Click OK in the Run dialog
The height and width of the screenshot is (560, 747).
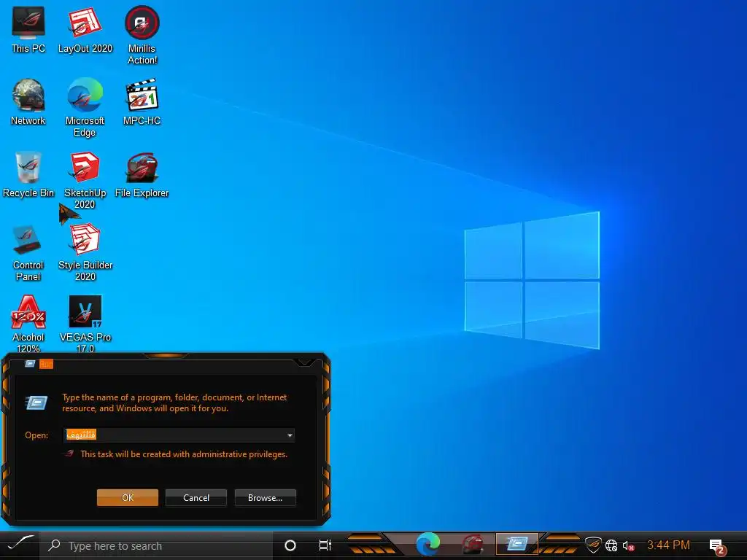point(128,497)
